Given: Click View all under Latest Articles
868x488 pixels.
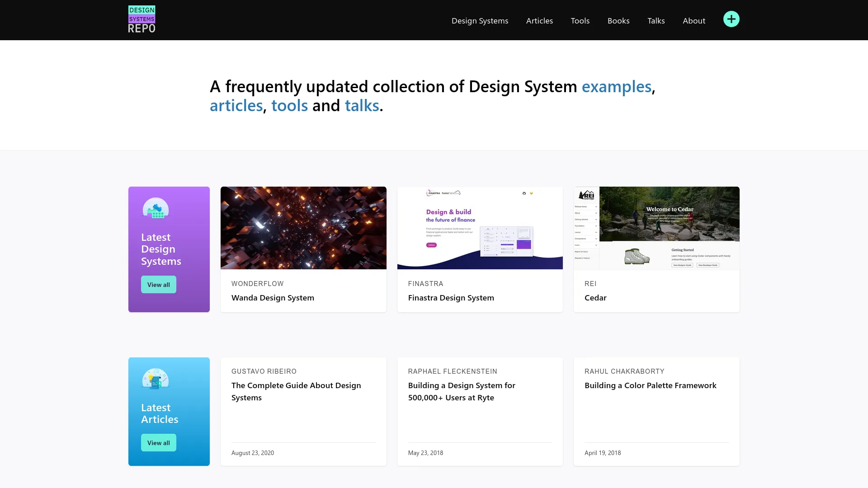Looking at the screenshot, I should pyautogui.click(x=159, y=443).
